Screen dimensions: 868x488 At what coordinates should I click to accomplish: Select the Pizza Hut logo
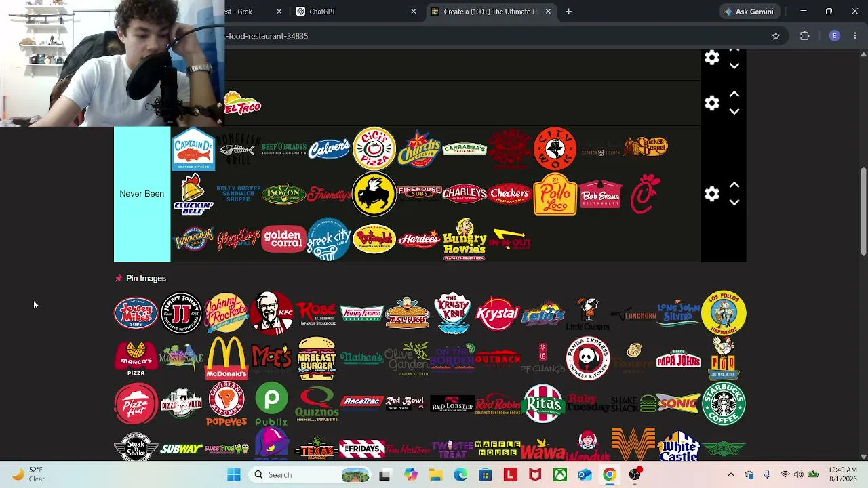pos(136,404)
